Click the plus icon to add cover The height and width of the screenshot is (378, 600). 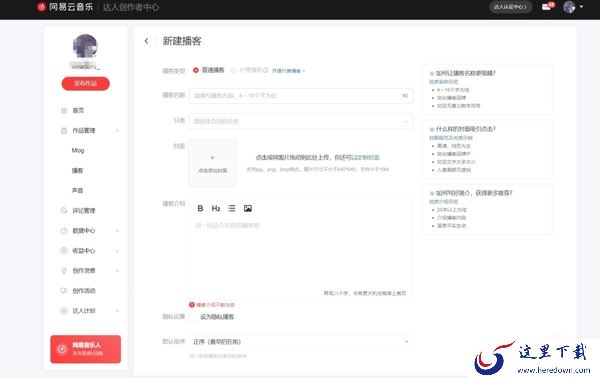(x=212, y=158)
